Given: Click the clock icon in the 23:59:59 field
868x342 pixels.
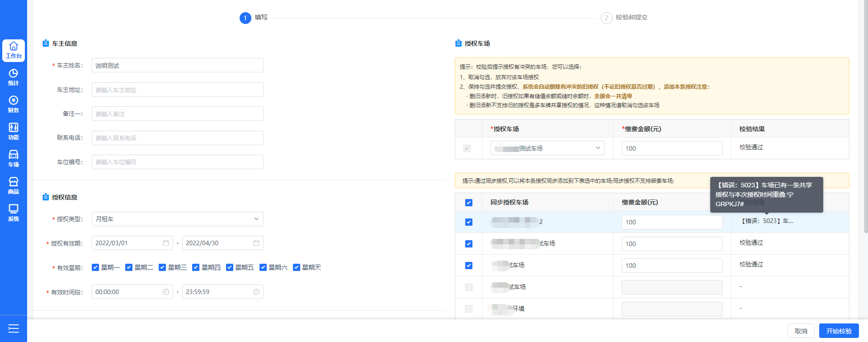Looking at the screenshot, I should pos(256,292).
